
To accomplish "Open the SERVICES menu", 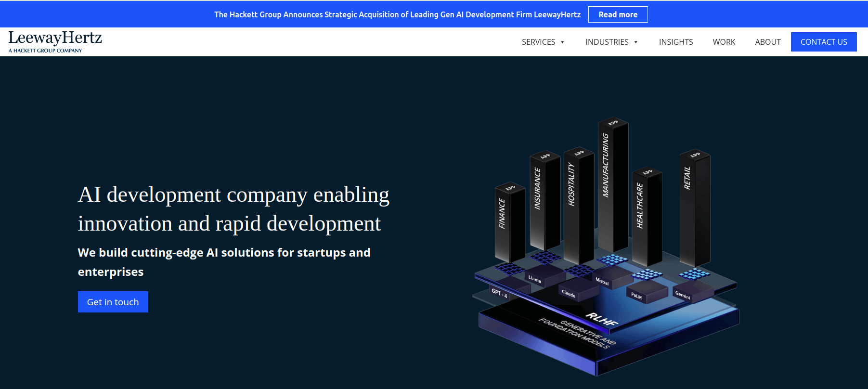I will click(538, 42).
